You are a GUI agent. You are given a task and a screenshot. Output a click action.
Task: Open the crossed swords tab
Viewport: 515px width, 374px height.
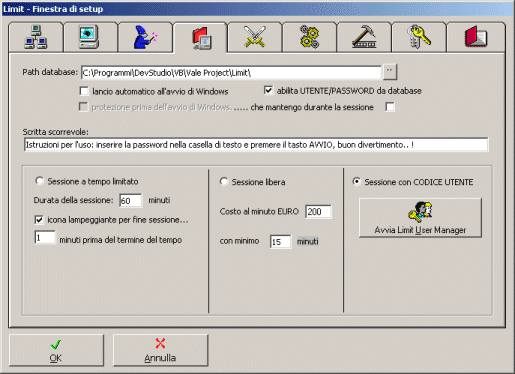pos(255,37)
